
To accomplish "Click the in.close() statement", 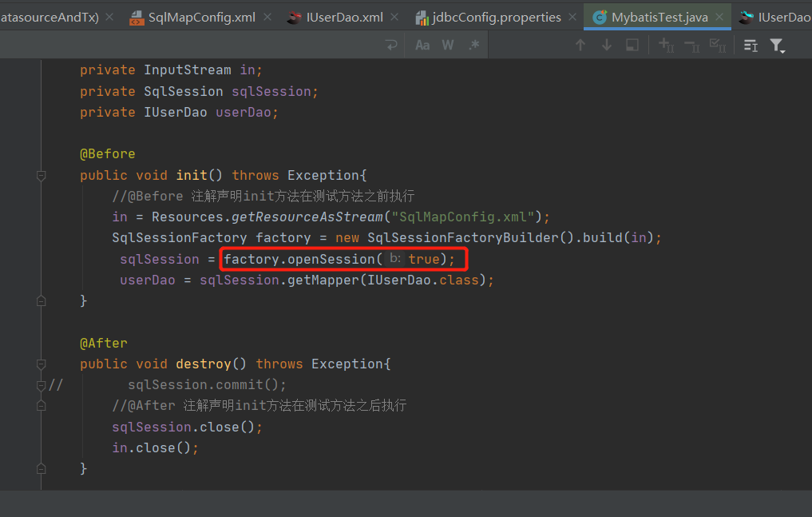I will point(156,447).
